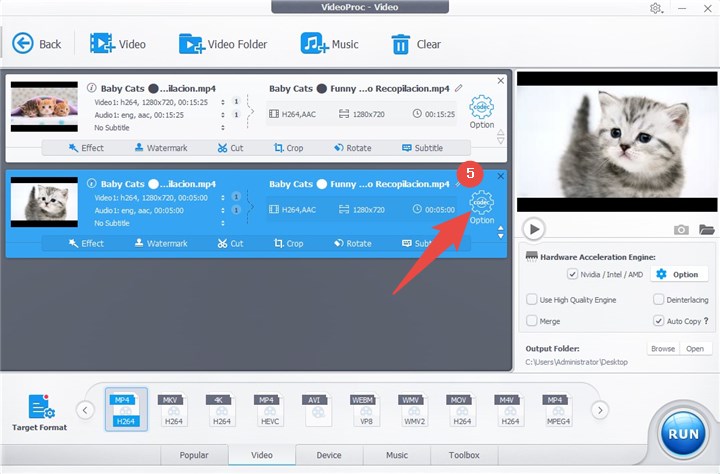Switch to the Device tab
The width and height of the screenshot is (720, 474).
pyautogui.click(x=329, y=455)
